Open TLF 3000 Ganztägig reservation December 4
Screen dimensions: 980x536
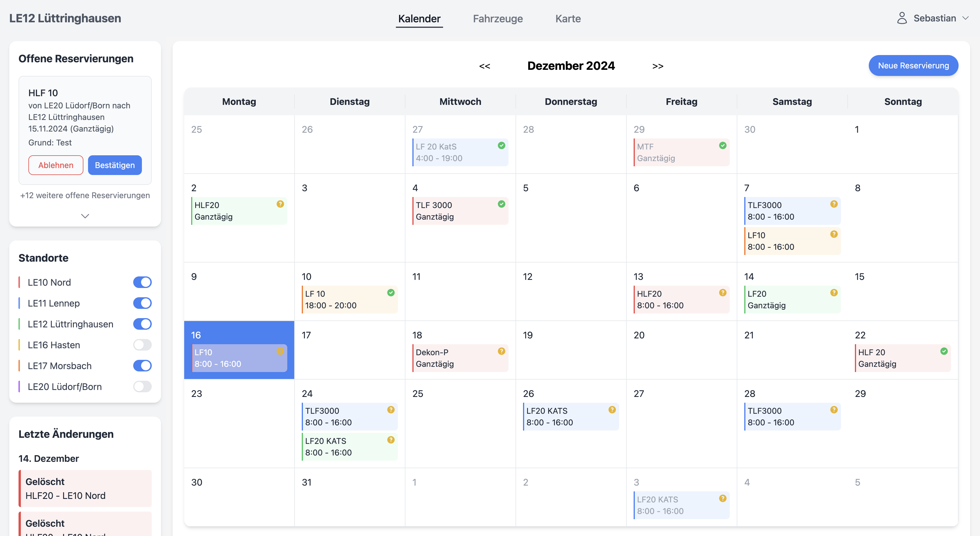coord(460,211)
